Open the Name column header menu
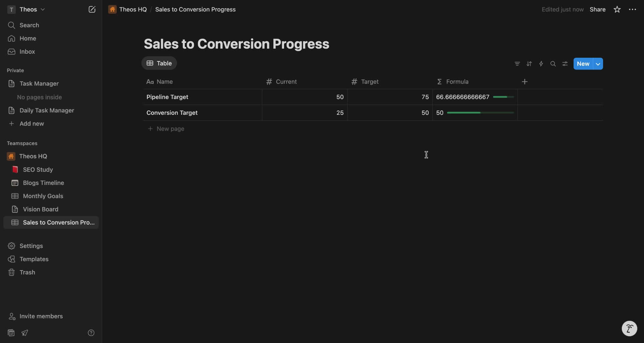The height and width of the screenshot is (343, 644). pos(164,82)
